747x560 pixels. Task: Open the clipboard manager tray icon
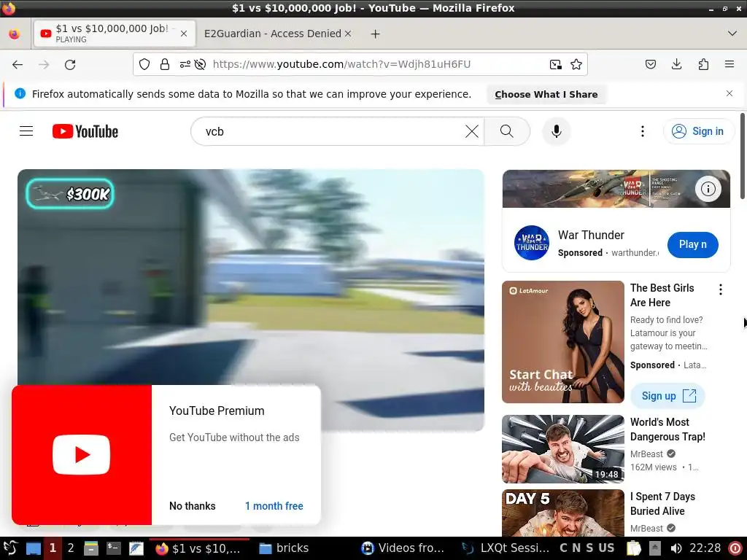tap(634, 548)
